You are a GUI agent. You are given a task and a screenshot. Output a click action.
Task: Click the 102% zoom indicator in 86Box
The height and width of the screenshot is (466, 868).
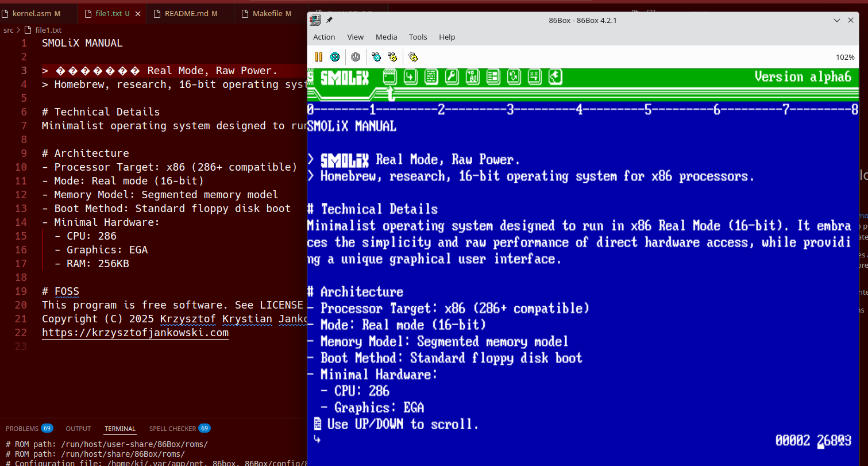(x=845, y=57)
